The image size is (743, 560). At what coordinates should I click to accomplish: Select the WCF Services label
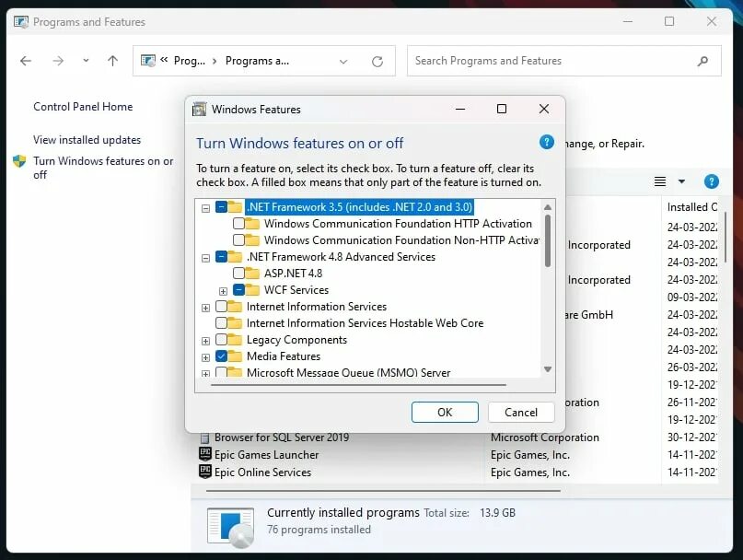(x=296, y=290)
